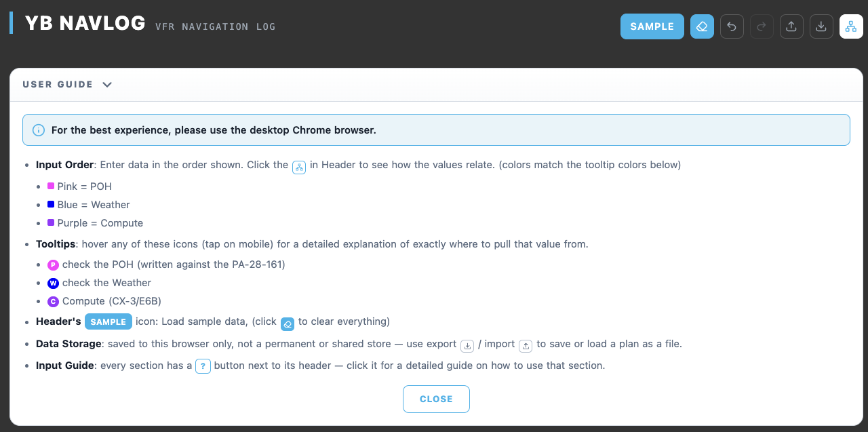Click the question mark button in Input Guide line

tap(203, 366)
